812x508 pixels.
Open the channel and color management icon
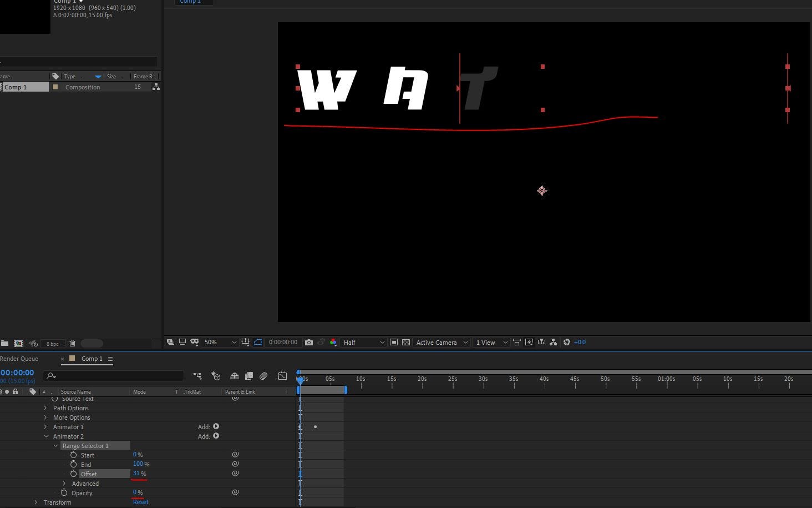tap(333, 342)
